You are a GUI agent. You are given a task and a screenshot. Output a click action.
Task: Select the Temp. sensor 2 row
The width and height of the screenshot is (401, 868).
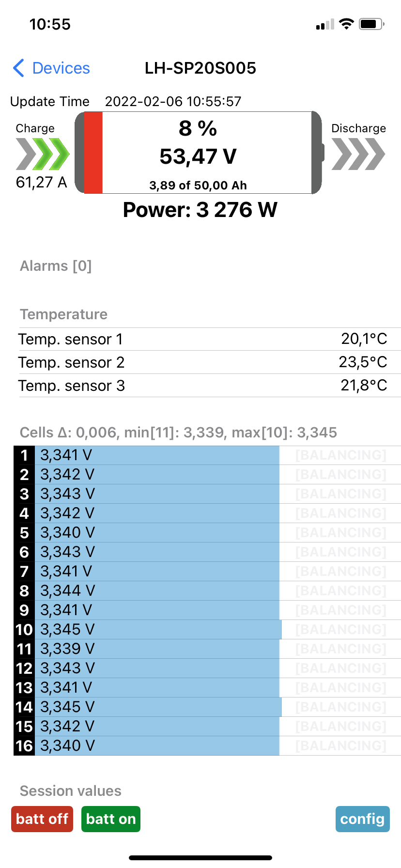(x=202, y=362)
